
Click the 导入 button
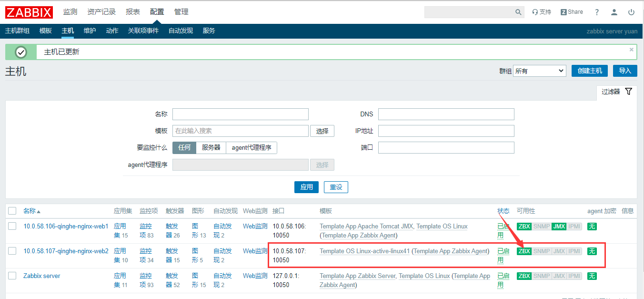(625, 71)
